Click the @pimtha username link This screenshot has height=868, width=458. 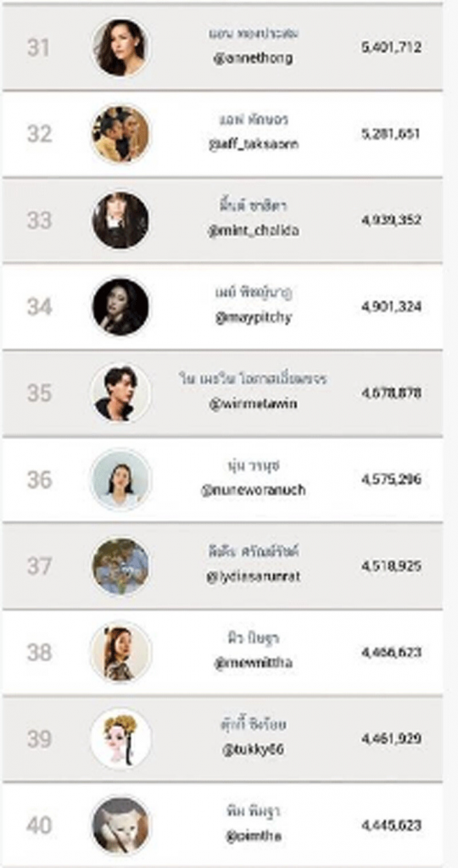[x=253, y=837]
